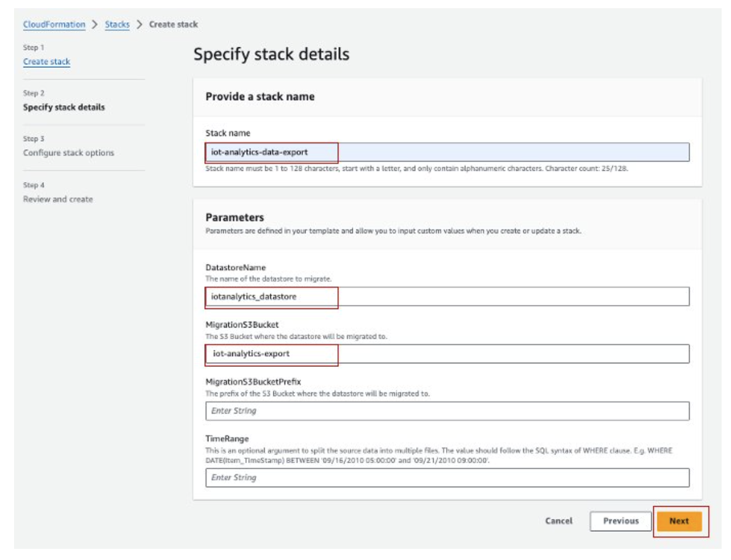
Task: Focus the empty MigrationS3BucketPrefix field
Action: click(x=447, y=411)
